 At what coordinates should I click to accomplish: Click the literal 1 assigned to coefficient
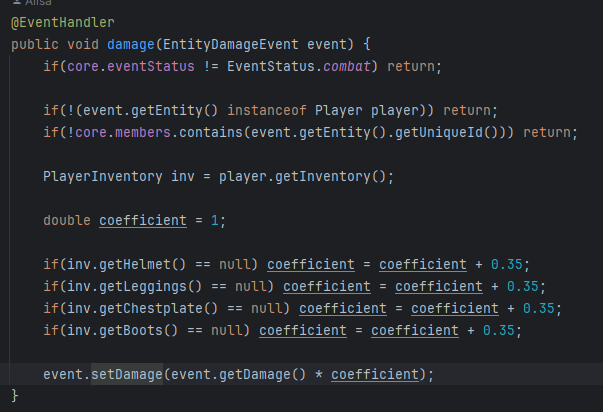(215, 220)
